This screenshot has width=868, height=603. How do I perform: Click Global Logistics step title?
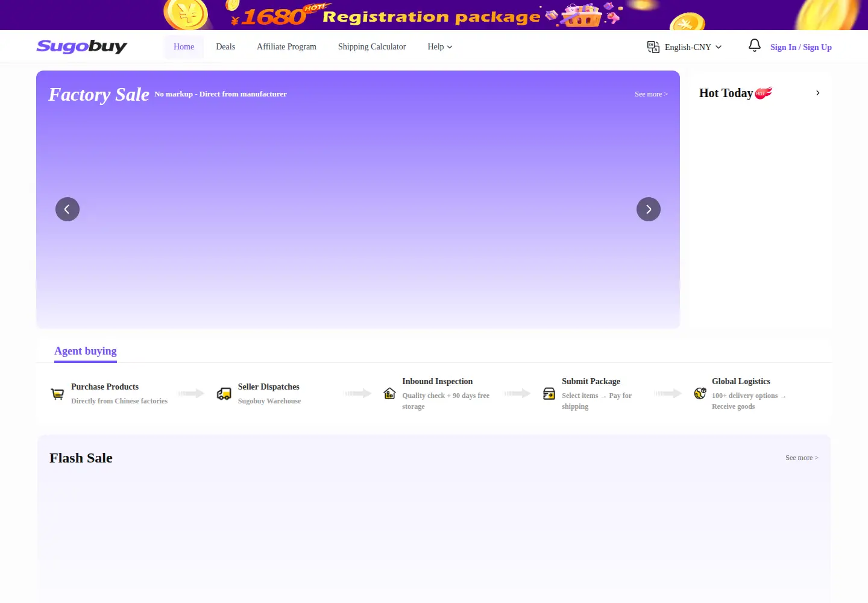[741, 381]
